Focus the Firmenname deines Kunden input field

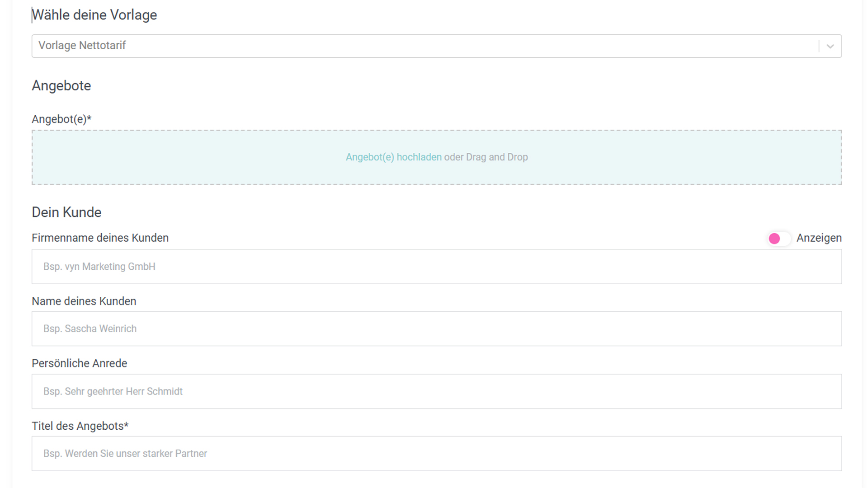pyautogui.click(x=436, y=267)
